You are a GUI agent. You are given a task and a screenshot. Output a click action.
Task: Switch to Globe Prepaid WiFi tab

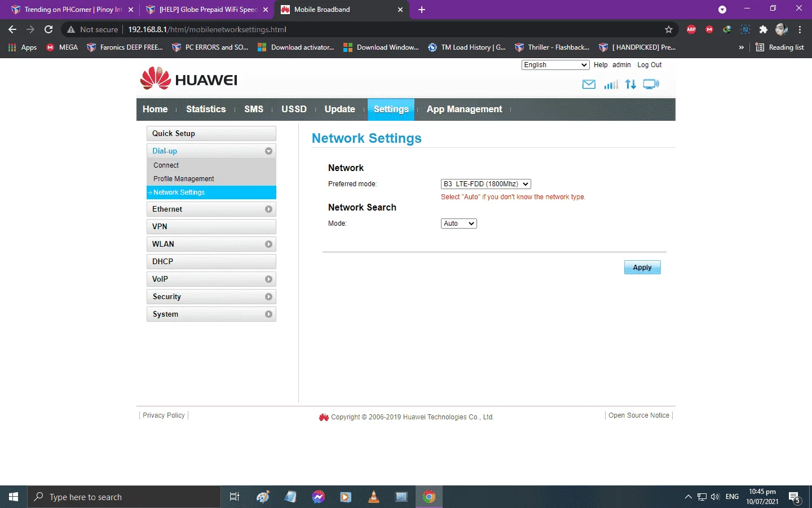point(206,10)
